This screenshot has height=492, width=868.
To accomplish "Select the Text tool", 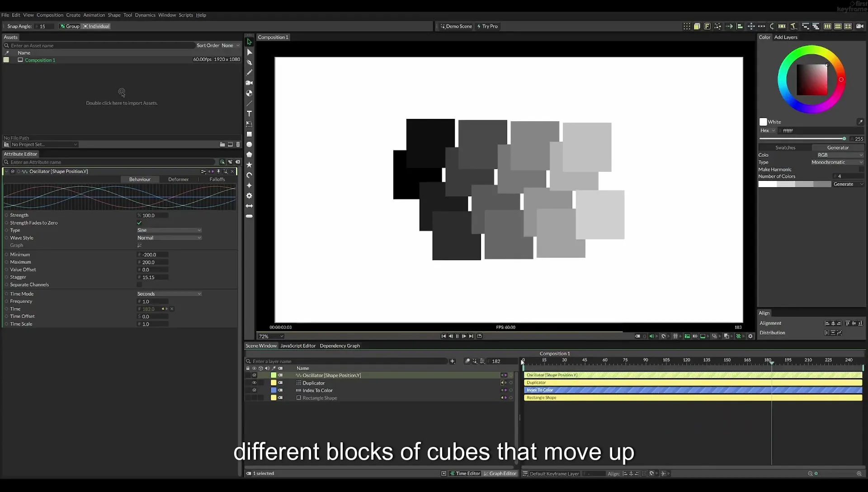I will (x=249, y=114).
